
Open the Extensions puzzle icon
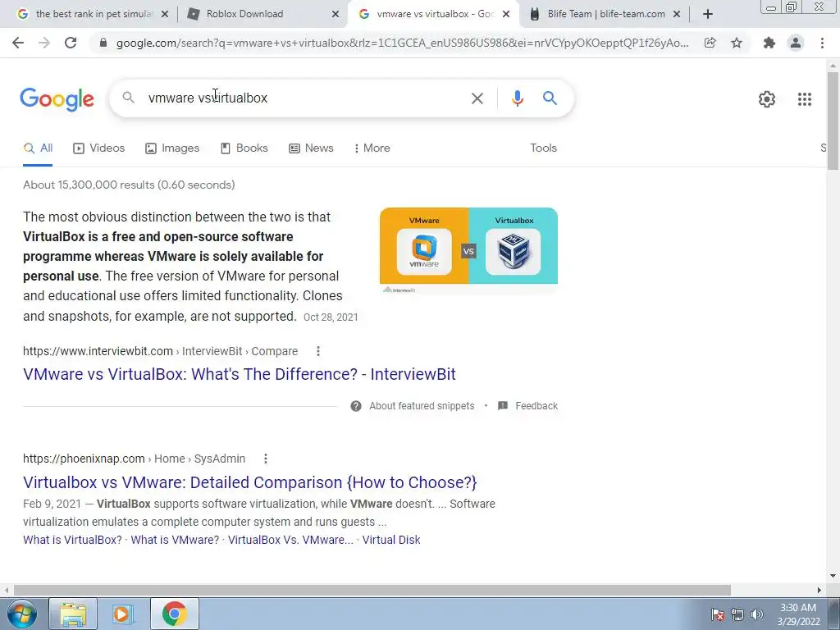pos(769,43)
